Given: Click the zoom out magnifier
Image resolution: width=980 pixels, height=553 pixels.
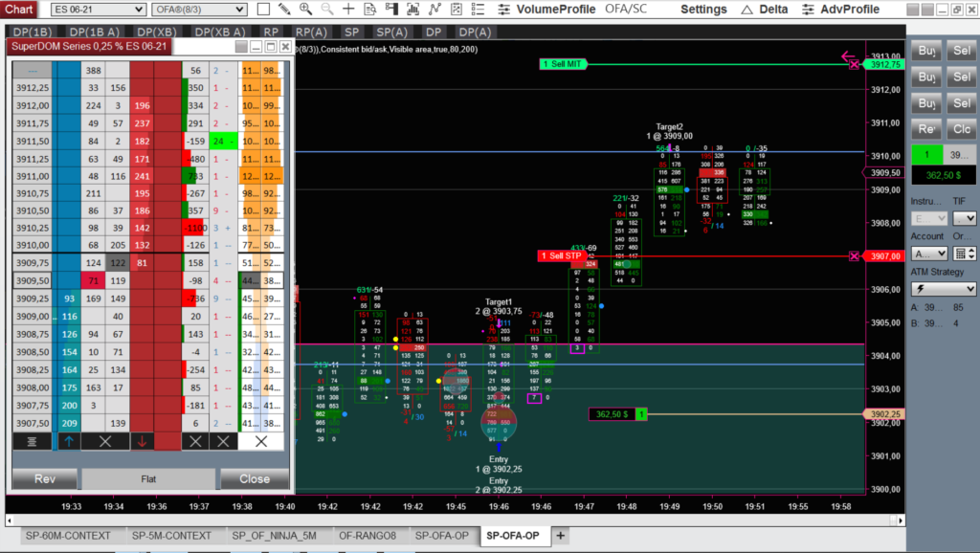Looking at the screenshot, I should click(x=327, y=10).
